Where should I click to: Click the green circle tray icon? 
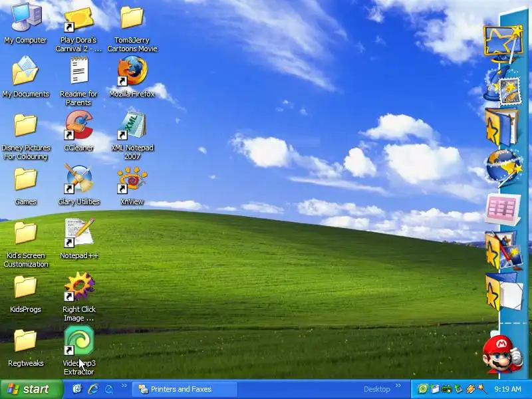click(423, 389)
